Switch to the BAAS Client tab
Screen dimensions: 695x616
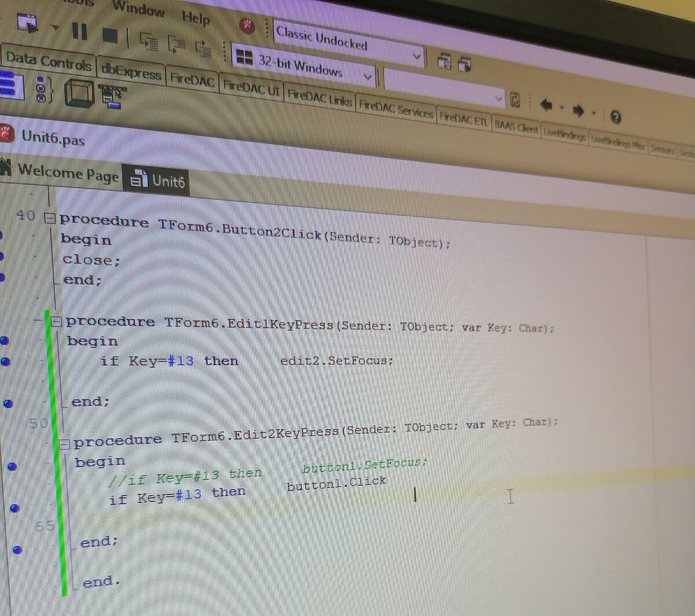515,126
